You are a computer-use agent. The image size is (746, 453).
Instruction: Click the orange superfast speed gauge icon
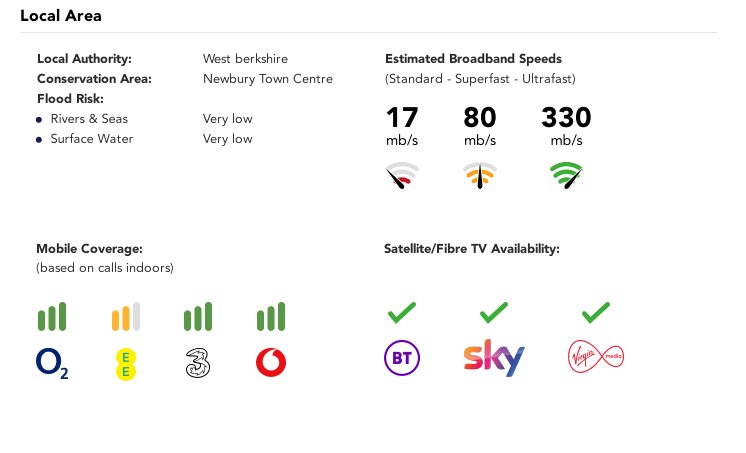click(x=480, y=176)
